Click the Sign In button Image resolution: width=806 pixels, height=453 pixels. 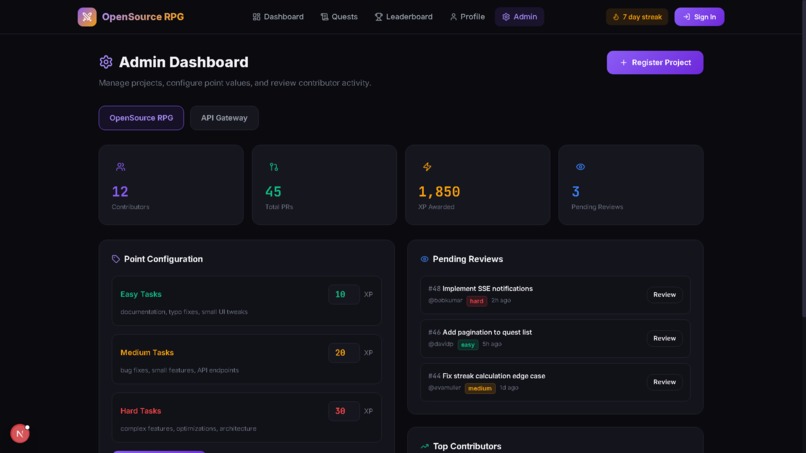pos(699,17)
